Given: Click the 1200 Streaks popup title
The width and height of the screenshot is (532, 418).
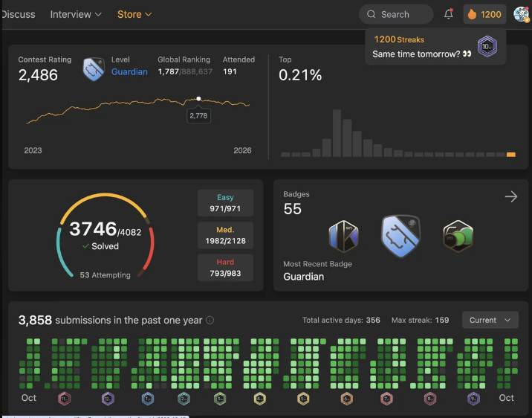Looking at the screenshot, I should (399, 39).
